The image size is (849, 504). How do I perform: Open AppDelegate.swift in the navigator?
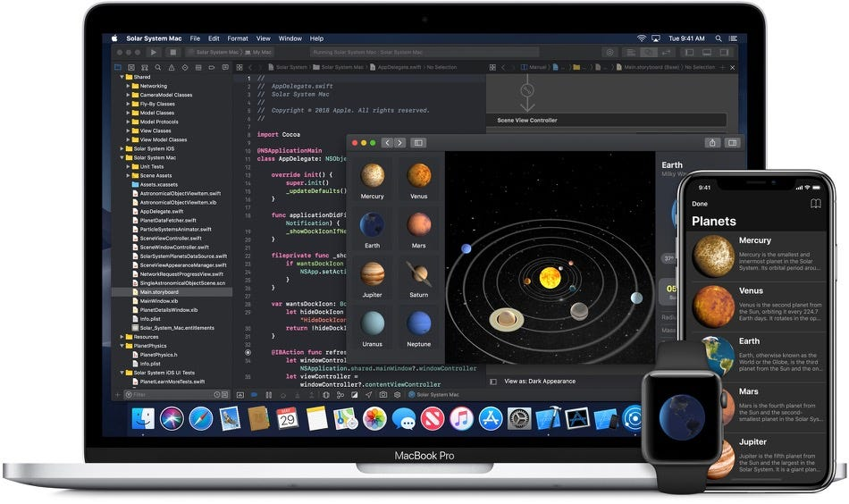tap(162, 211)
